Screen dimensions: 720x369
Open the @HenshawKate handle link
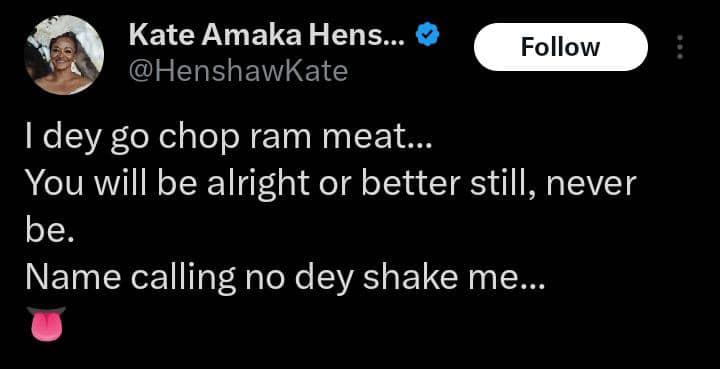238,71
